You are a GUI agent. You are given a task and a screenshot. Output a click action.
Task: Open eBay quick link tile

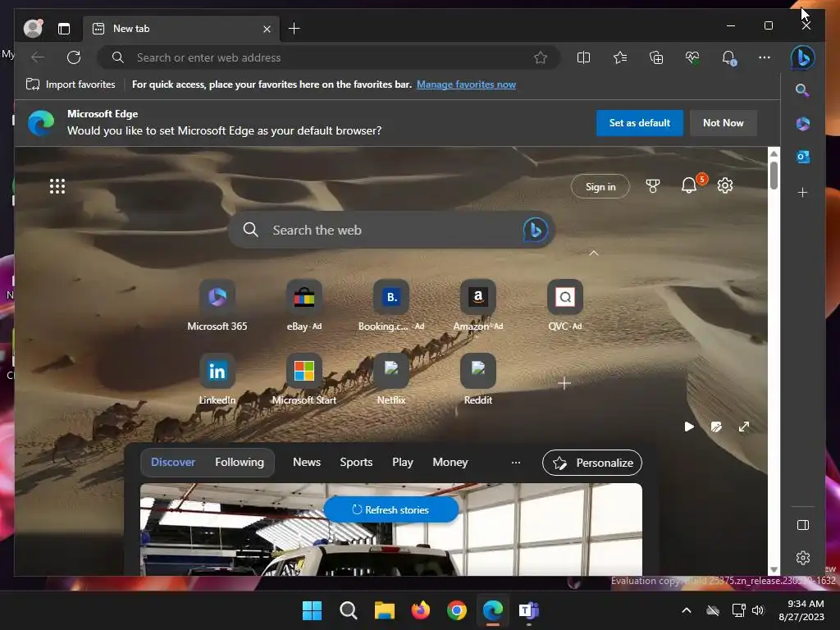click(x=304, y=306)
